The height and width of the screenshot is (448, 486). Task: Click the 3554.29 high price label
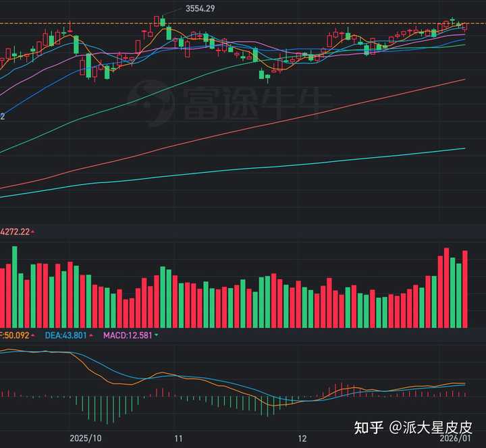coord(200,8)
